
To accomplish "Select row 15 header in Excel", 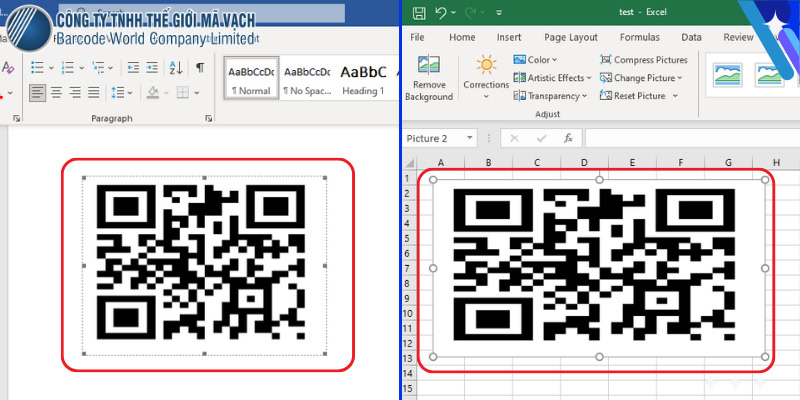I will tap(410, 389).
